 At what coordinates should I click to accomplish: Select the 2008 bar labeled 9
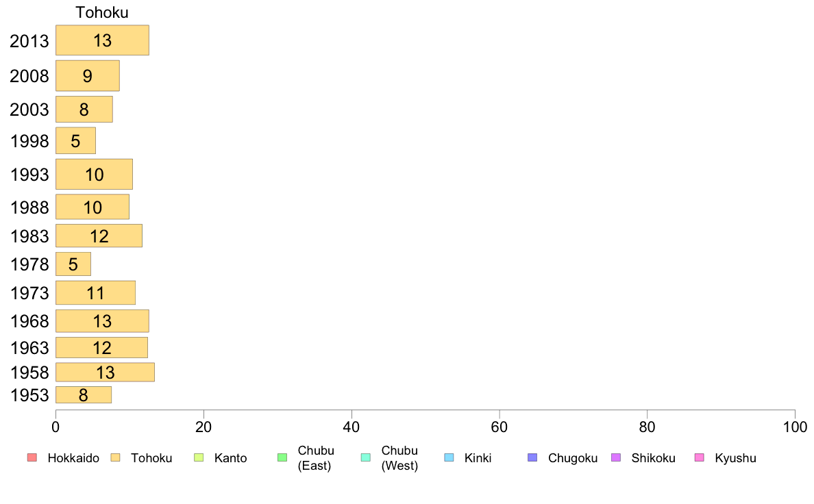(88, 76)
